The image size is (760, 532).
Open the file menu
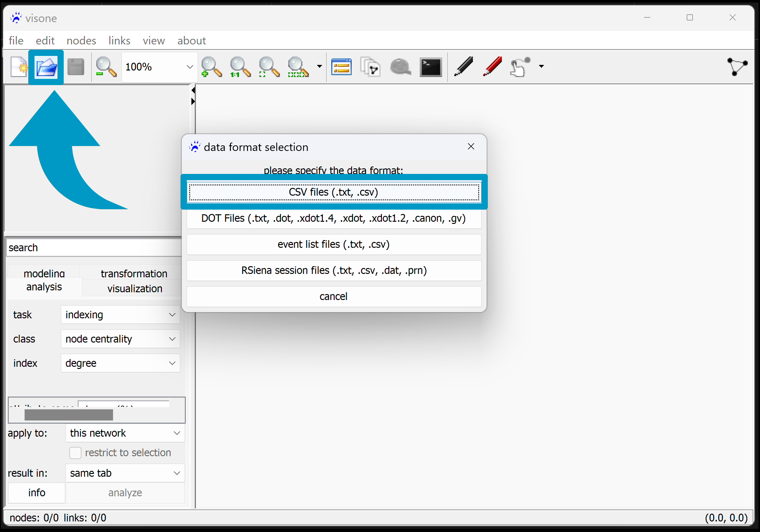tap(16, 40)
